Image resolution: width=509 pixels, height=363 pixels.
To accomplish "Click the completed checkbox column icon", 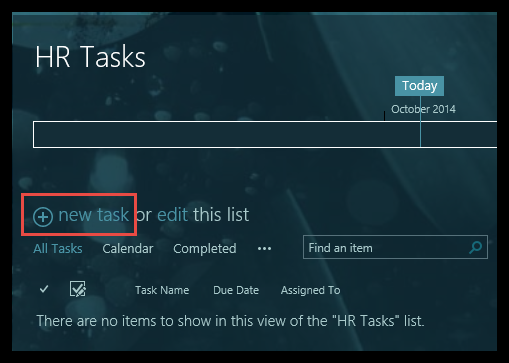I will coord(78,289).
